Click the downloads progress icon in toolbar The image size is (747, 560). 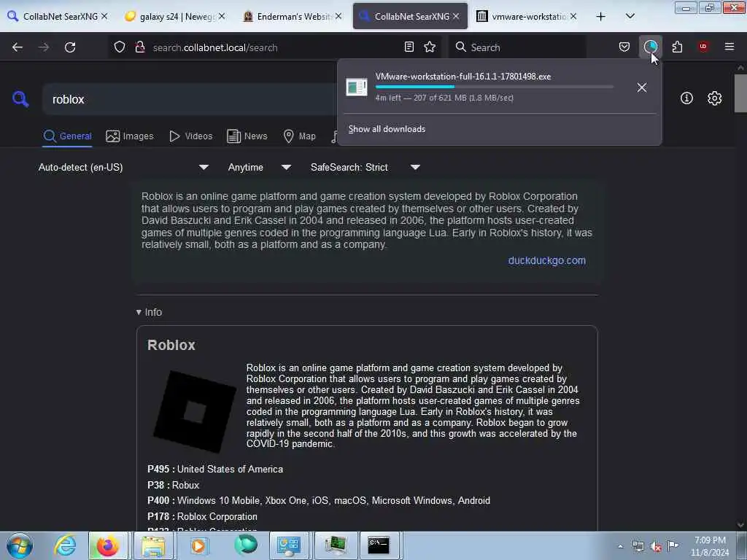(x=650, y=47)
